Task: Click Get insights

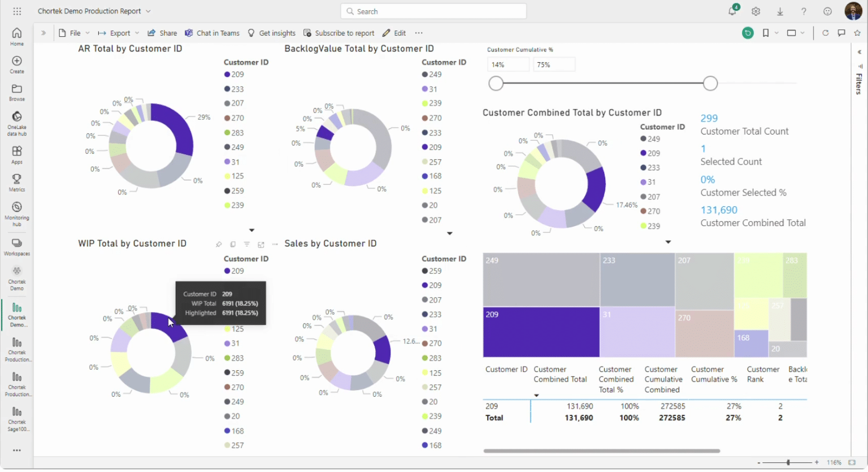Action: click(271, 33)
